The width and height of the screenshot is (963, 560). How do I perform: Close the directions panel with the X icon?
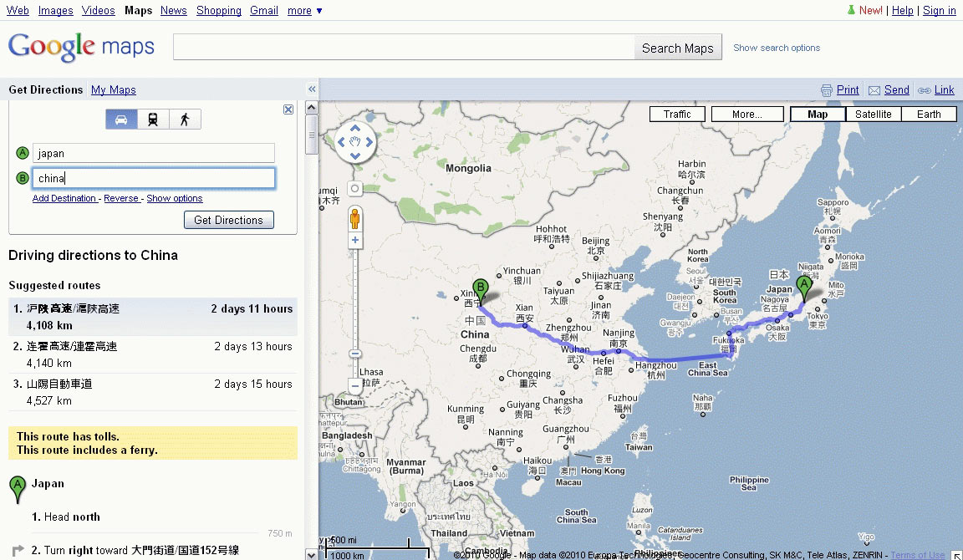click(288, 109)
